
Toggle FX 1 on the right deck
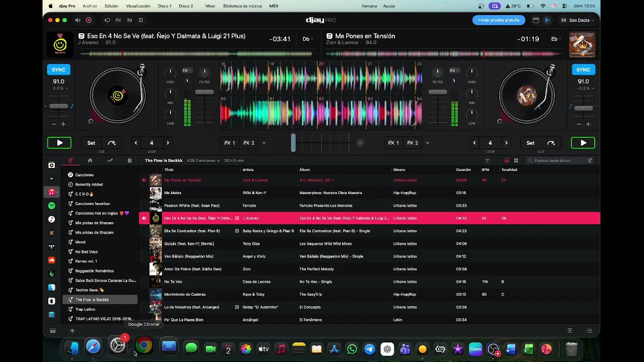click(x=393, y=143)
